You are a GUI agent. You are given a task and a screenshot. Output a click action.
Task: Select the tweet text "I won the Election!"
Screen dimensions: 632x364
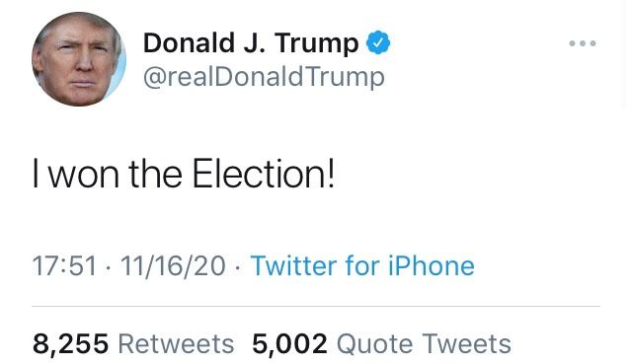pyautogui.click(x=184, y=174)
